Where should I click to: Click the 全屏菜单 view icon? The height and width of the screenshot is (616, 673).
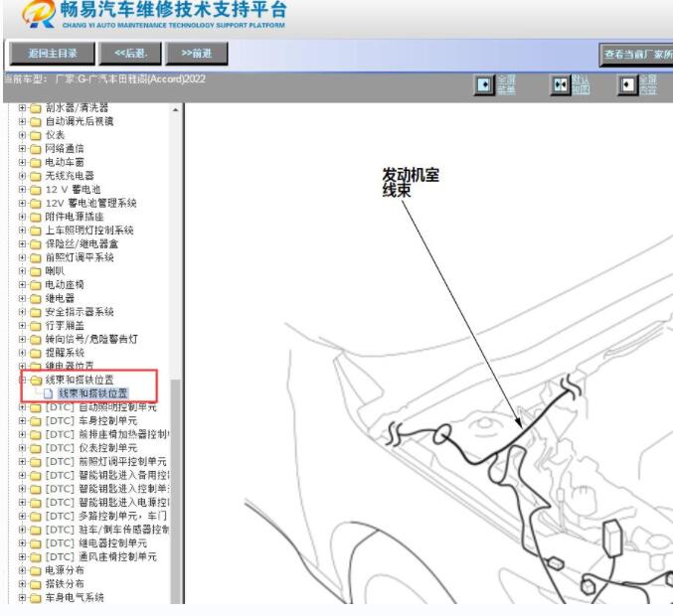(x=484, y=84)
